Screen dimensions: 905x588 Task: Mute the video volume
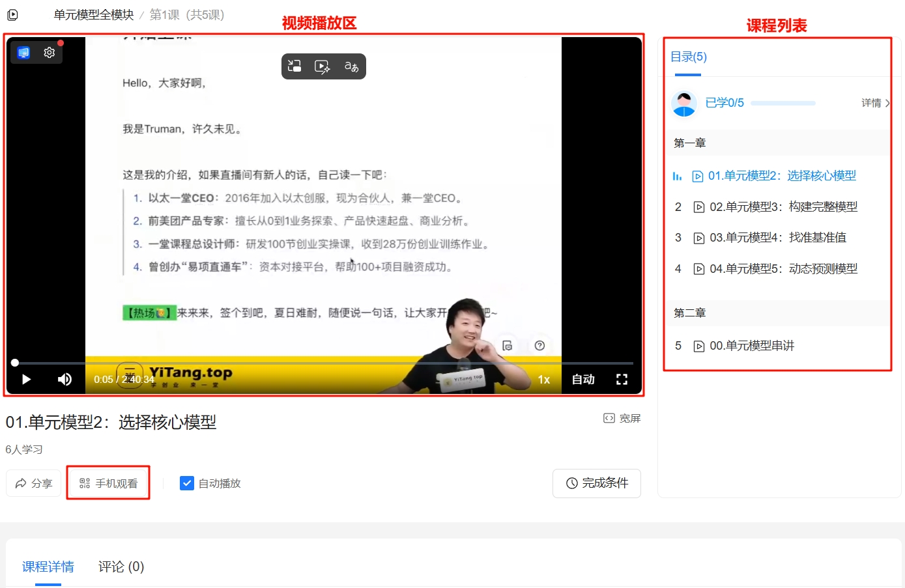pos(65,379)
